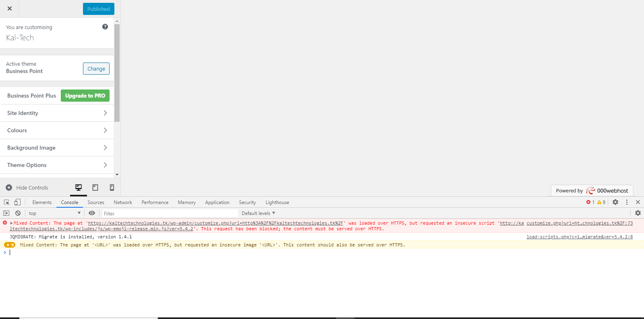Click the insecure image warning message text
Viewport: 644px width, 319px height.
212,245
